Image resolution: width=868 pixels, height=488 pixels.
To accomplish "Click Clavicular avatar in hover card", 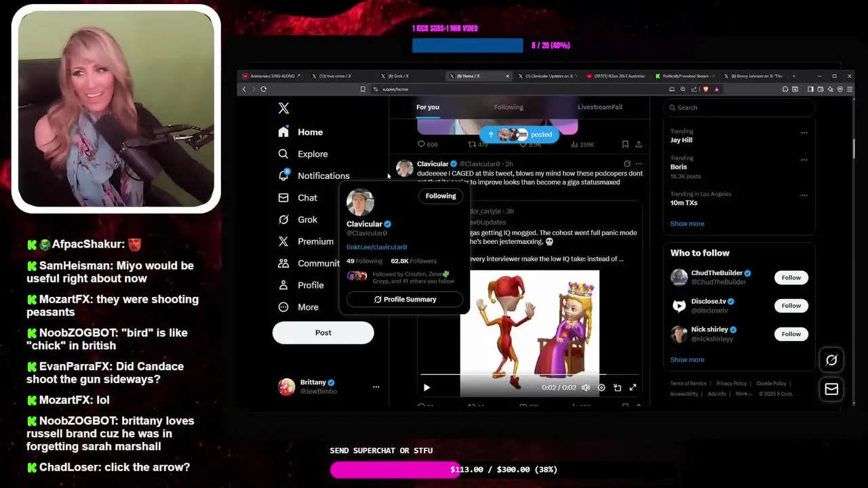I will tap(360, 202).
